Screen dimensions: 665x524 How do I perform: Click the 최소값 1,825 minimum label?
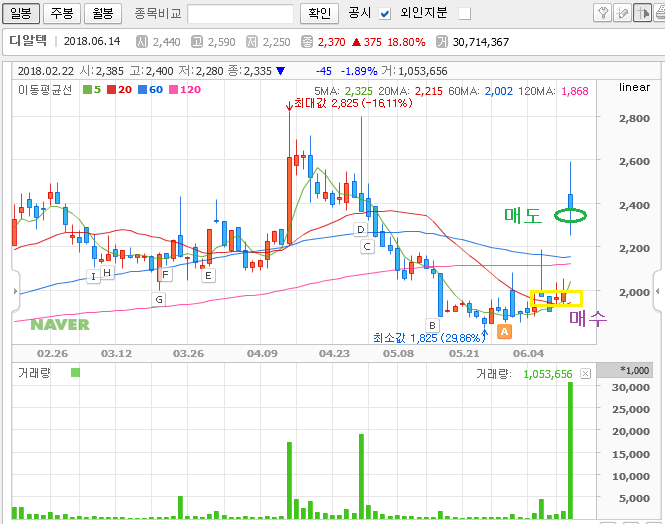tap(429, 338)
